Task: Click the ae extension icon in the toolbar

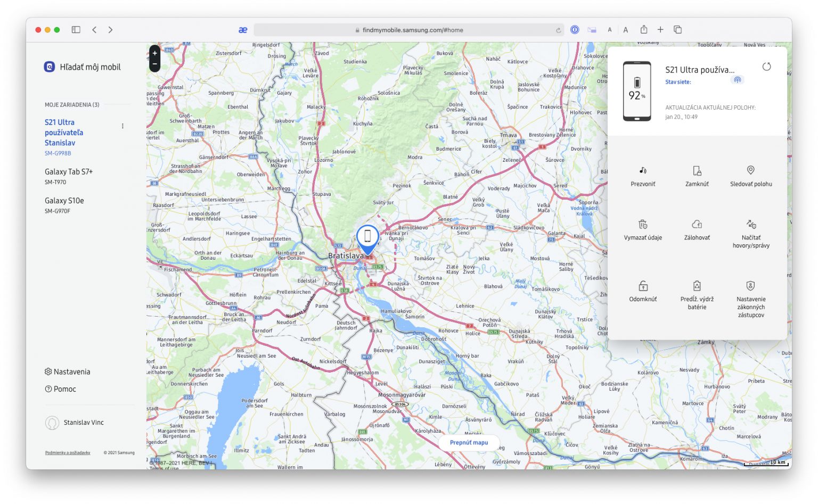Action: (x=243, y=30)
